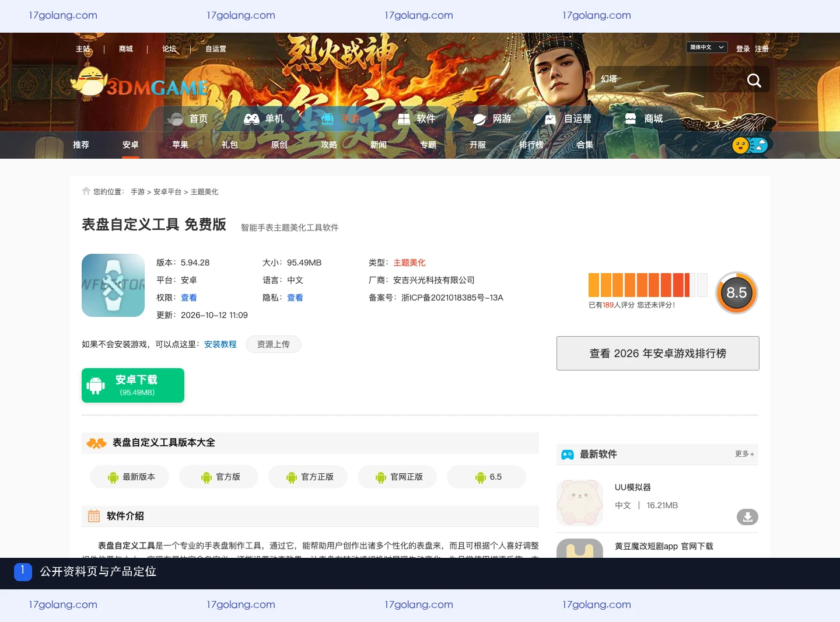Select the 最新版本 version chip
Image resolution: width=840 pixels, height=622 pixels.
pos(129,477)
